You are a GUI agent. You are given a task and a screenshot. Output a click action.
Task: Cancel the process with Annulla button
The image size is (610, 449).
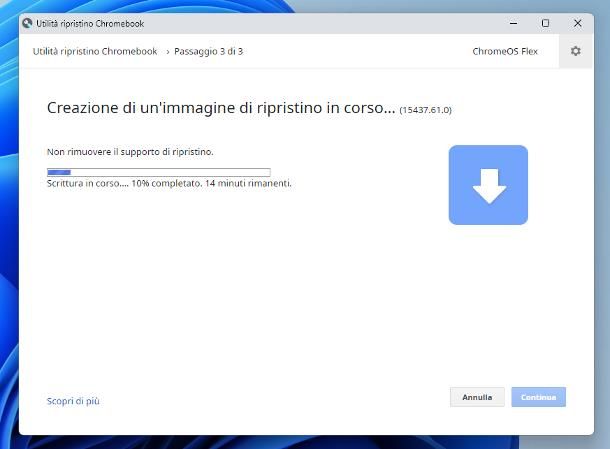coord(477,397)
